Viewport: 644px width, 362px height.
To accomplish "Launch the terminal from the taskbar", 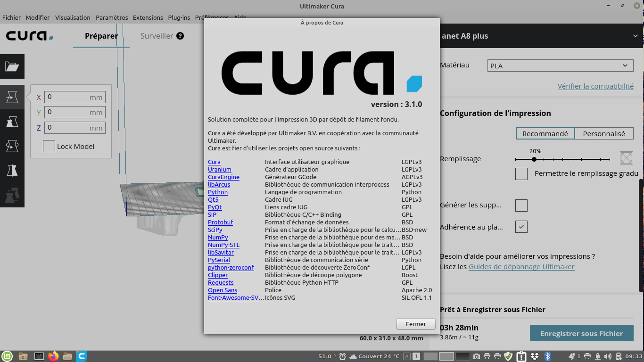I will pyautogui.click(x=39, y=356).
